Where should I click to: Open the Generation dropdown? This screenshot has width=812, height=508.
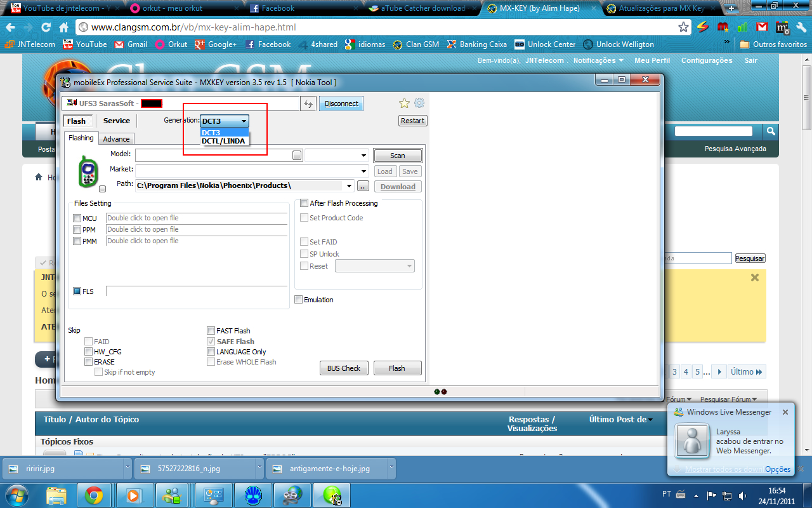click(225, 121)
